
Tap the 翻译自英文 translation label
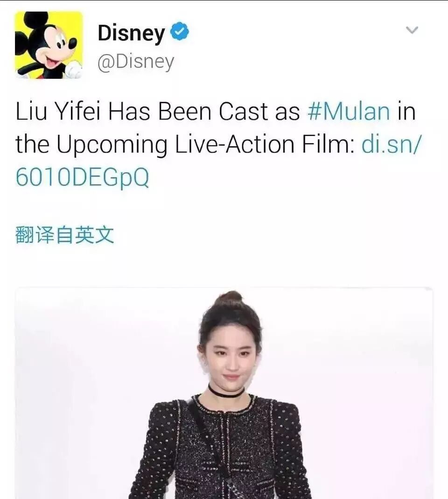pyautogui.click(x=64, y=235)
